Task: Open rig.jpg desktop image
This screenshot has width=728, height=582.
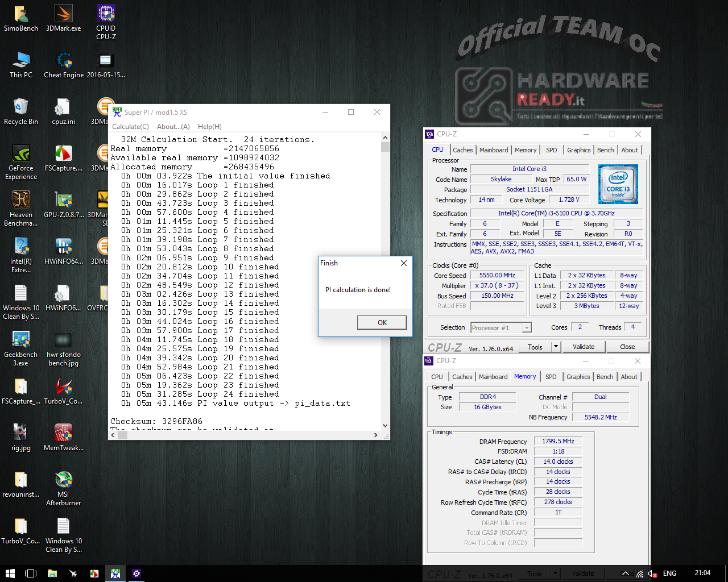Action: (21, 438)
